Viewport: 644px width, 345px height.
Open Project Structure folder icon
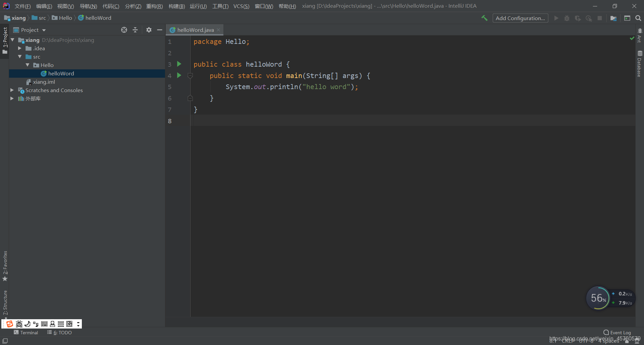pos(613,18)
